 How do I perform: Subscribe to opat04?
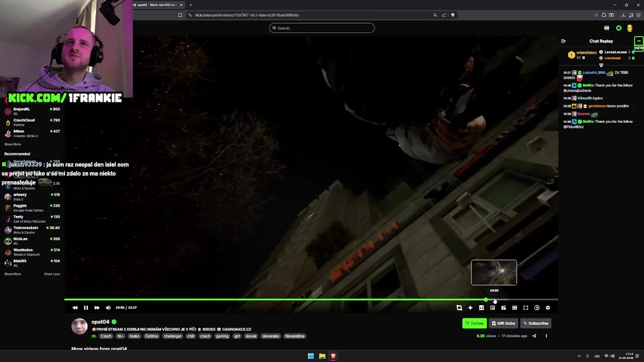point(535,323)
